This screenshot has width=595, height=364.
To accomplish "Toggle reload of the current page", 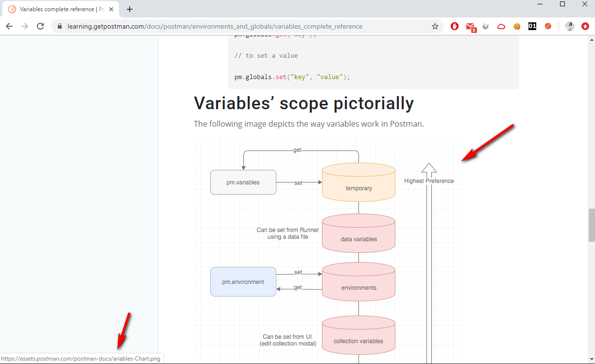I will click(40, 26).
